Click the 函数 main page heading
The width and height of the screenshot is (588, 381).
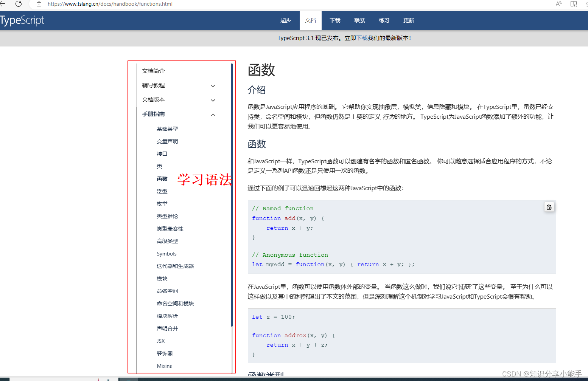click(261, 70)
